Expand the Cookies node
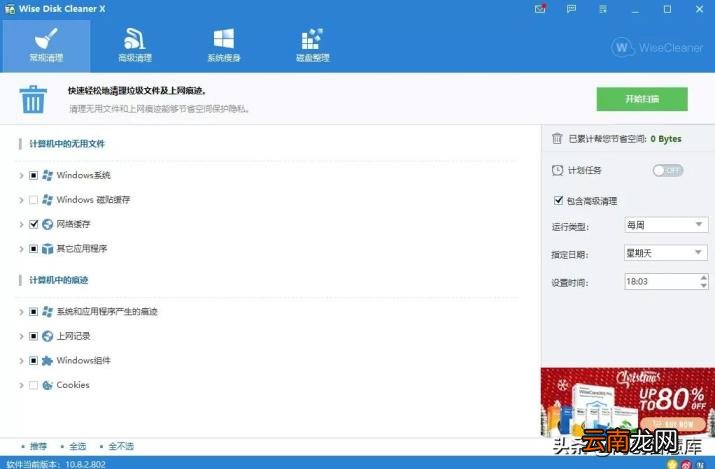This screenshot has width=715, height=469. click(x=21, y=386)
